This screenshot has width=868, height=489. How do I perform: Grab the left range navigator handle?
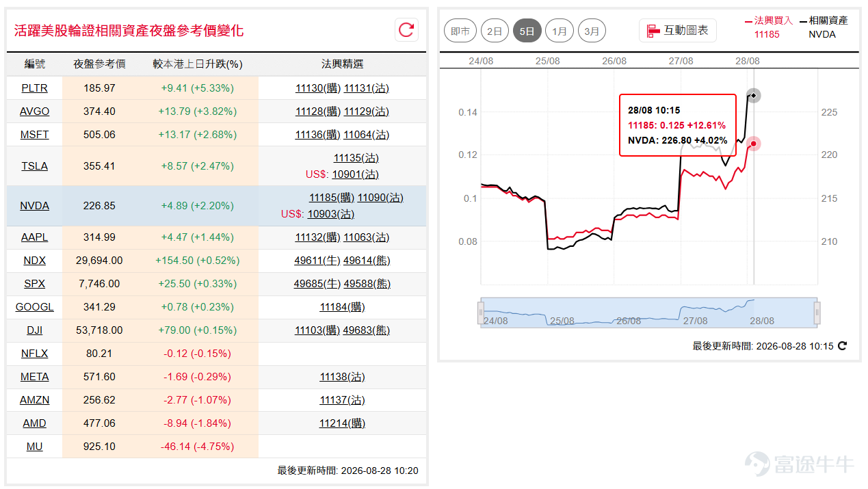(481, 313)
